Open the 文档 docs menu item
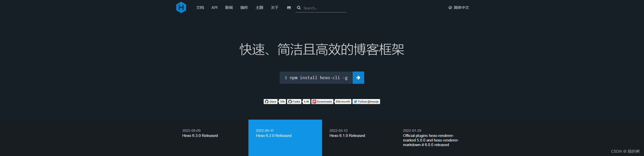644x156 pixels. click(x=200, y=8)
